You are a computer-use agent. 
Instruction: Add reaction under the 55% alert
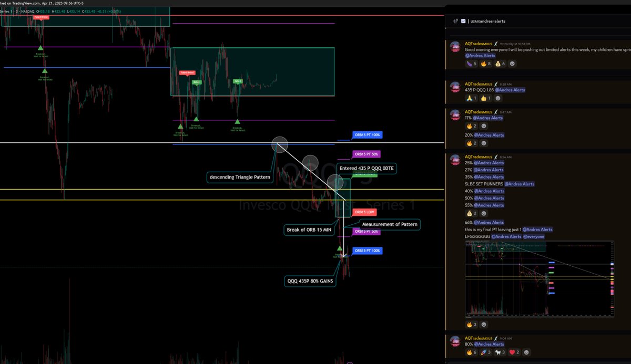tap(483, 214)
